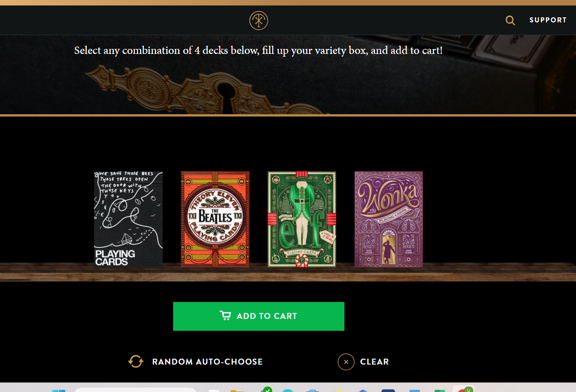The image size is (576, 392).
Task: Click the variety box instruction heading text
Action: (x=259, y=50)
